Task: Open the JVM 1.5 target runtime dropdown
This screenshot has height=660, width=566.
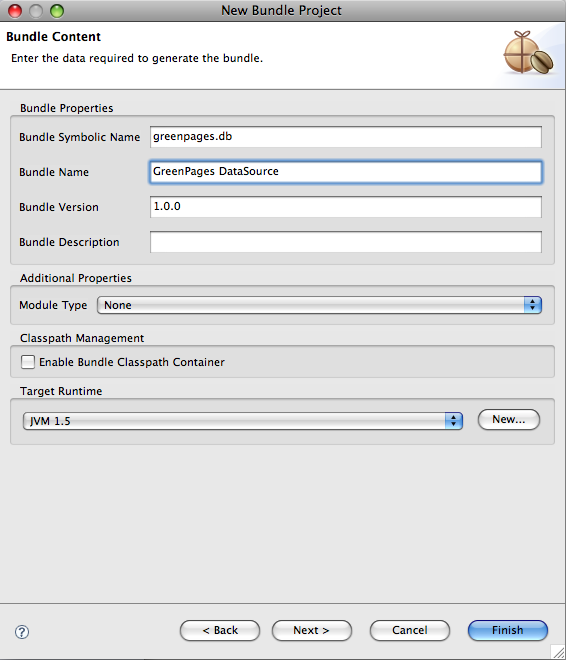Action: 243,420
